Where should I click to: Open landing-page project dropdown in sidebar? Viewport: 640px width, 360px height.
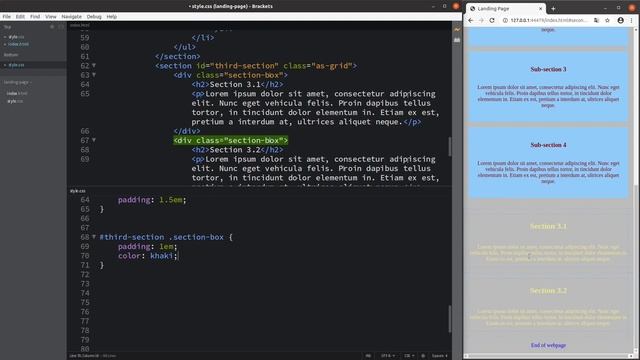[x=18, y=82]
